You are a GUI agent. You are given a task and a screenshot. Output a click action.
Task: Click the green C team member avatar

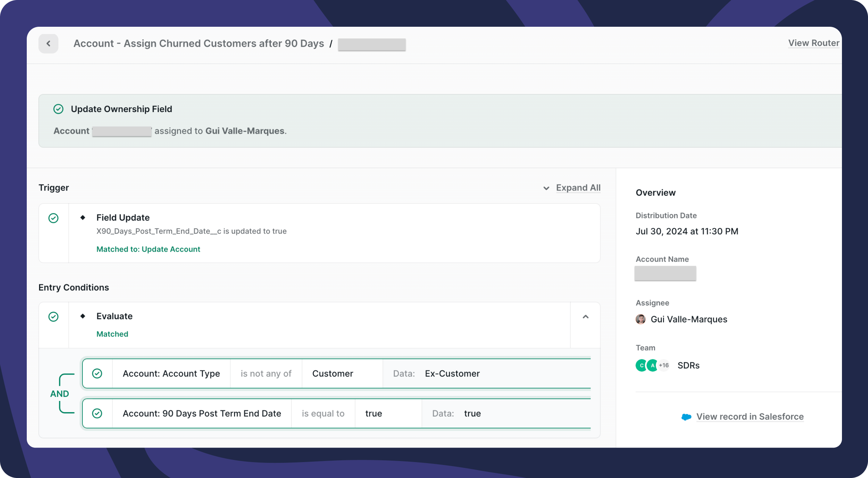click(x=641, y=365)
